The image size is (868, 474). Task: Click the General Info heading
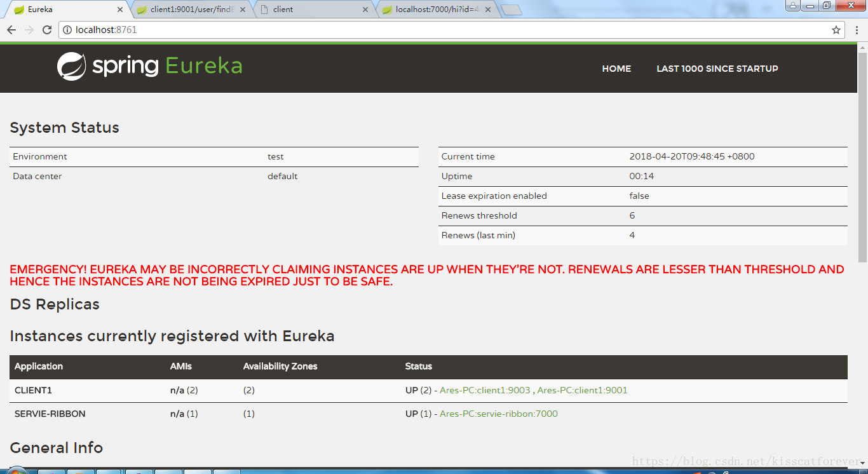click(x=57, y=448)
